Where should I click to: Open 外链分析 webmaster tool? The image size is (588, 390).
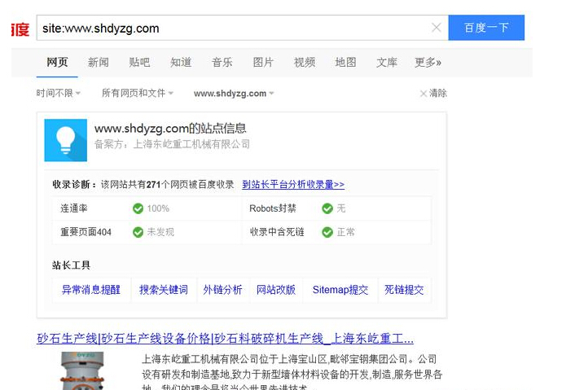[x=223, y=290]
